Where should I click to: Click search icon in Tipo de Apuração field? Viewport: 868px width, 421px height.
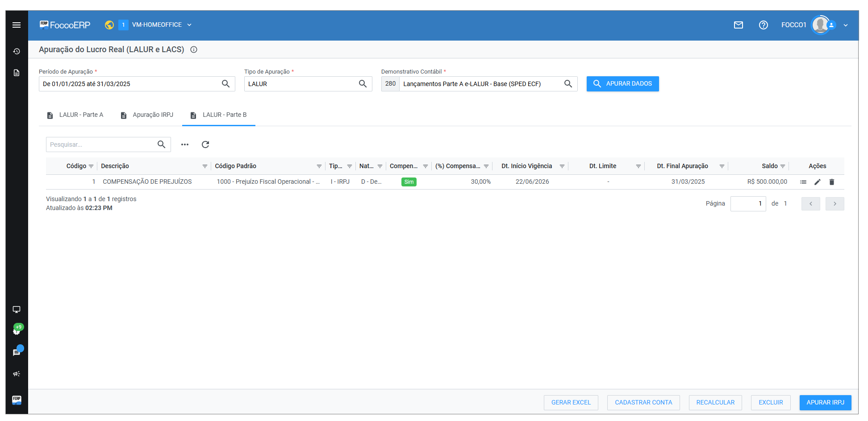pos(363,84)
